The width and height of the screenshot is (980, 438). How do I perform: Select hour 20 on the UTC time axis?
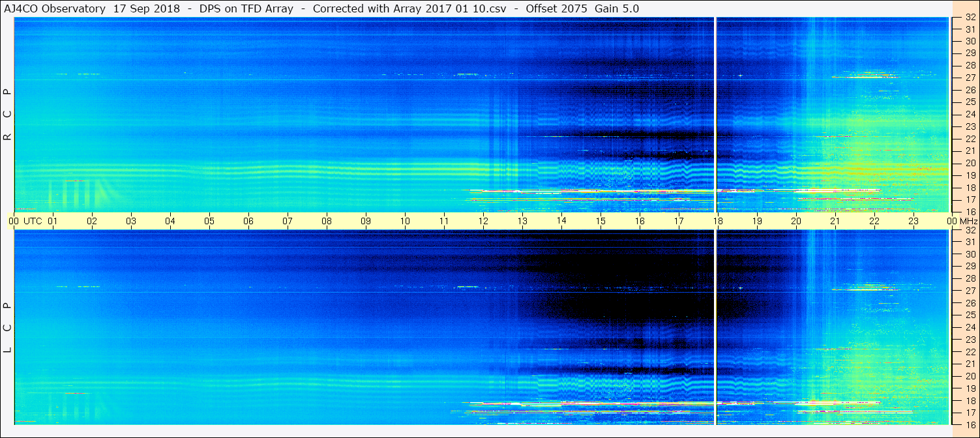(796, 221)
